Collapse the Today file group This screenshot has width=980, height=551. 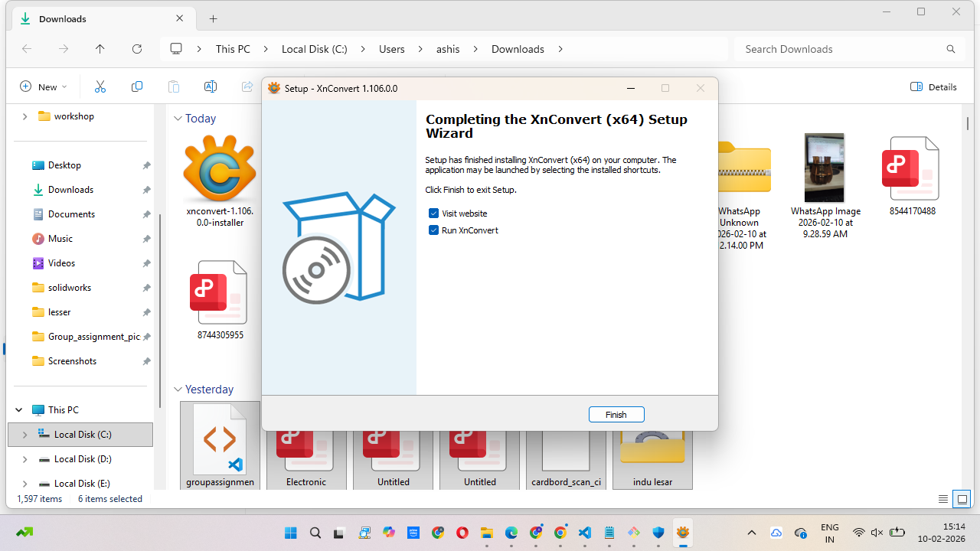tap(178, 119)
